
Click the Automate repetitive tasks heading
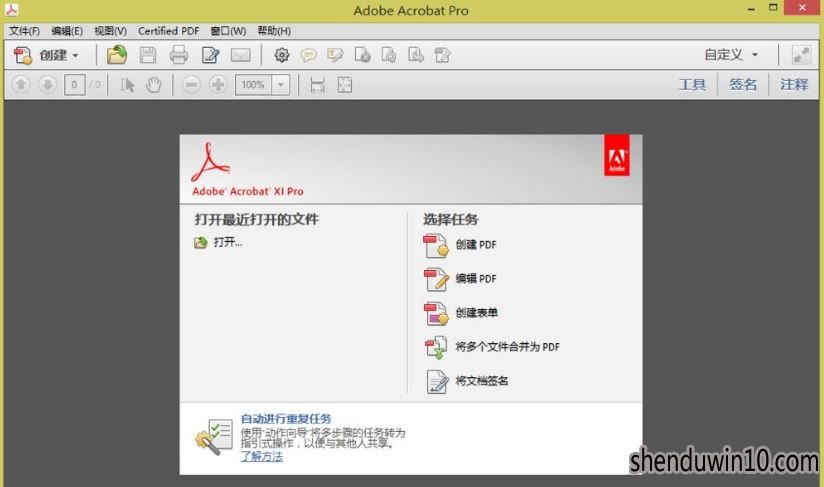coord(286,419)
